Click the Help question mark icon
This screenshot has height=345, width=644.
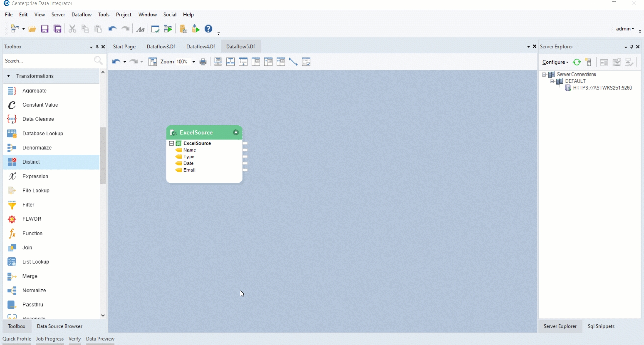209,29
